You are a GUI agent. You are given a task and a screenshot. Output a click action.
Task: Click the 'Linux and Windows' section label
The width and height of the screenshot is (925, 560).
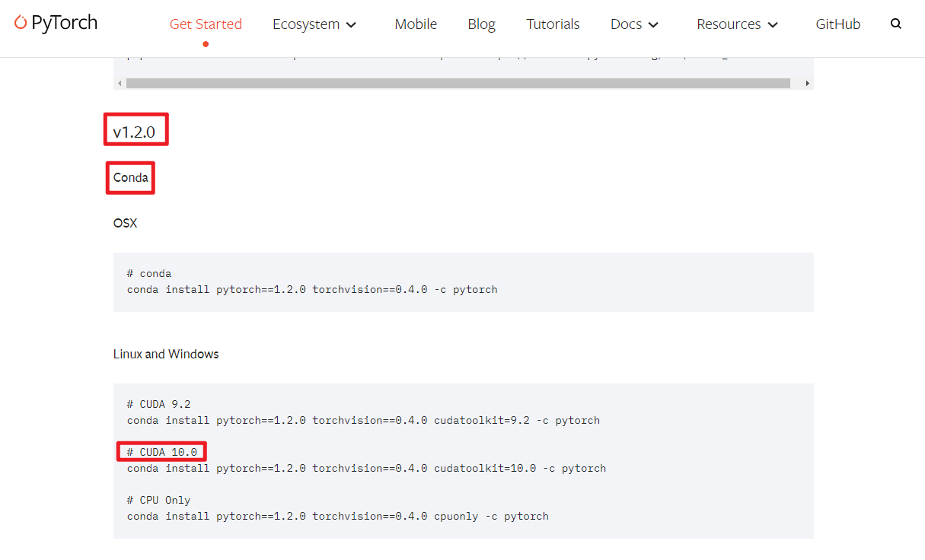[166, 354]
